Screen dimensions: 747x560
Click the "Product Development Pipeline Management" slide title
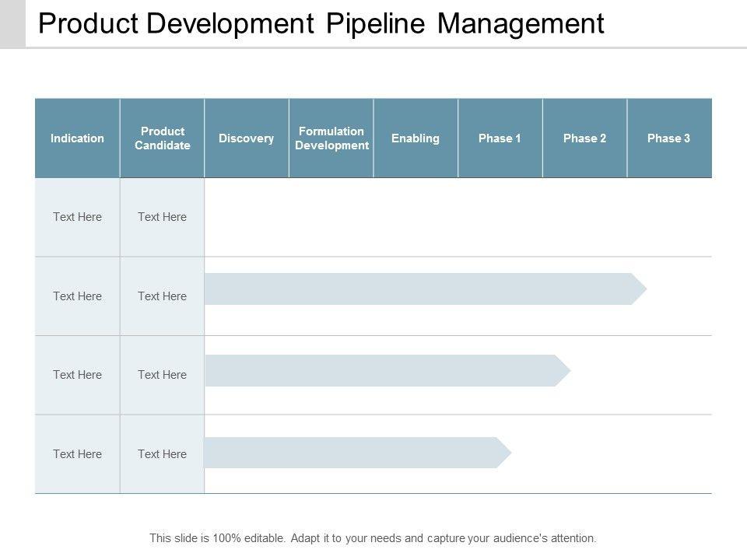tap(321, 24)
